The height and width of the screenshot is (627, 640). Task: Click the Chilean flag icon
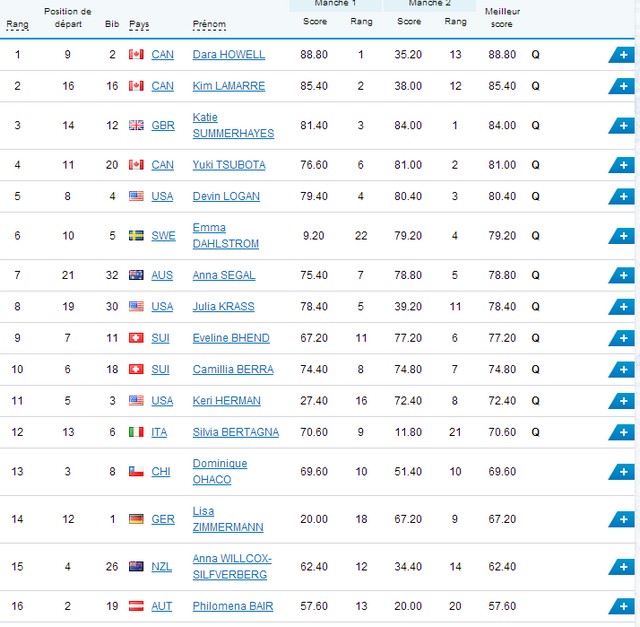(x=136, y=471)
